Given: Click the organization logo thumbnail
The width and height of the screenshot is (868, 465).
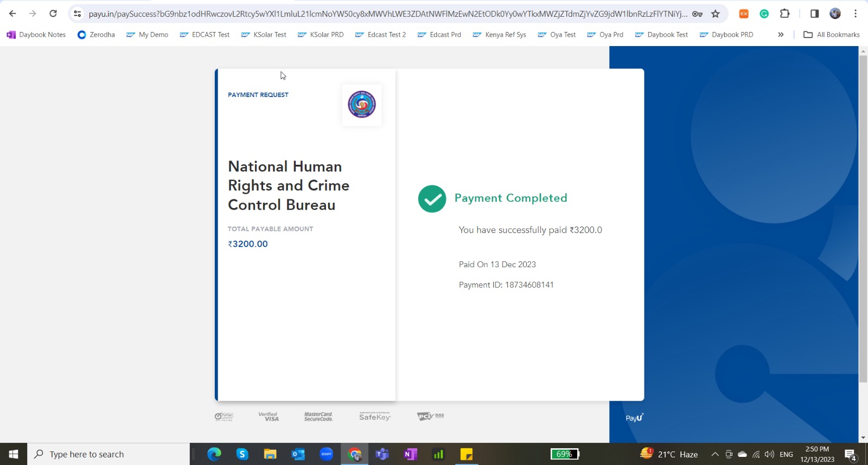Looking at the screenshot, I should [x=362, y=105].
